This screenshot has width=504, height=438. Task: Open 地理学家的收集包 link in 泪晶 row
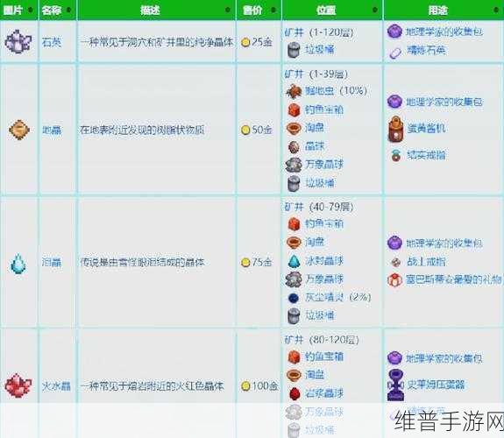444,244
